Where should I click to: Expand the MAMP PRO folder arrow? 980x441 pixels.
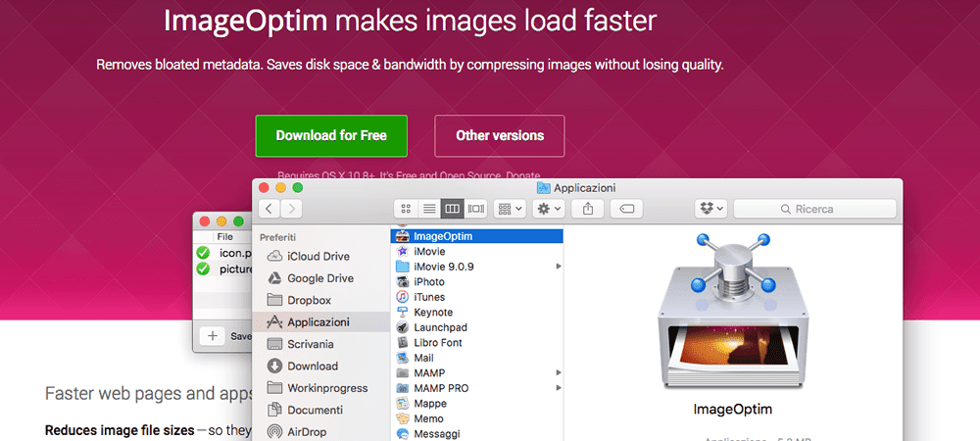[x=559, y=388]
